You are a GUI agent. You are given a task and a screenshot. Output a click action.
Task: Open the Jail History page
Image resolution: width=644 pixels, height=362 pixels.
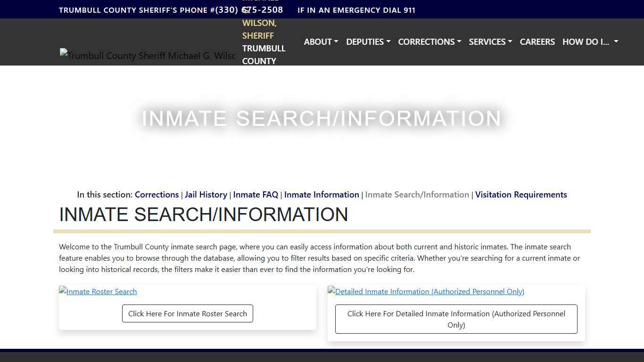tap(206, 194)
